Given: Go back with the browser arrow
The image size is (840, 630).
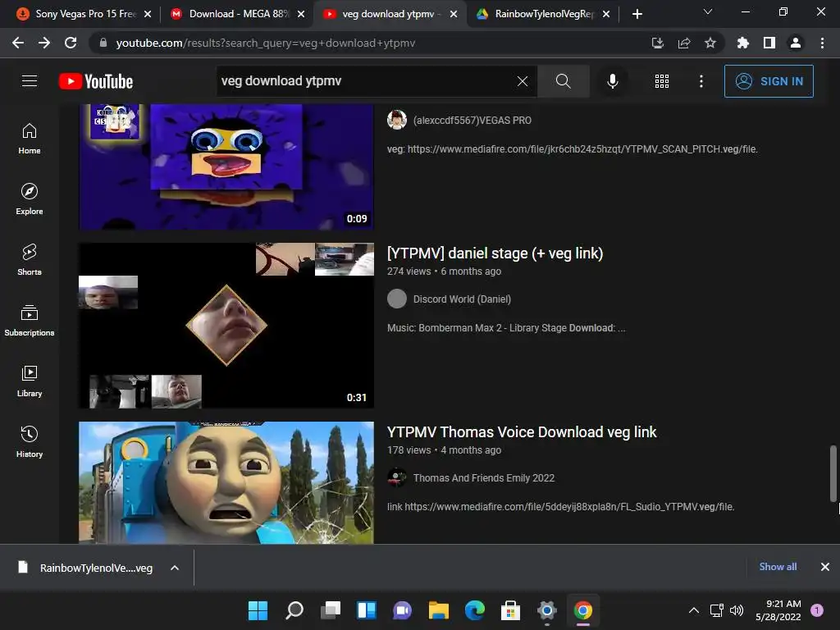Looking at the screenshot, I should point(18,43).
